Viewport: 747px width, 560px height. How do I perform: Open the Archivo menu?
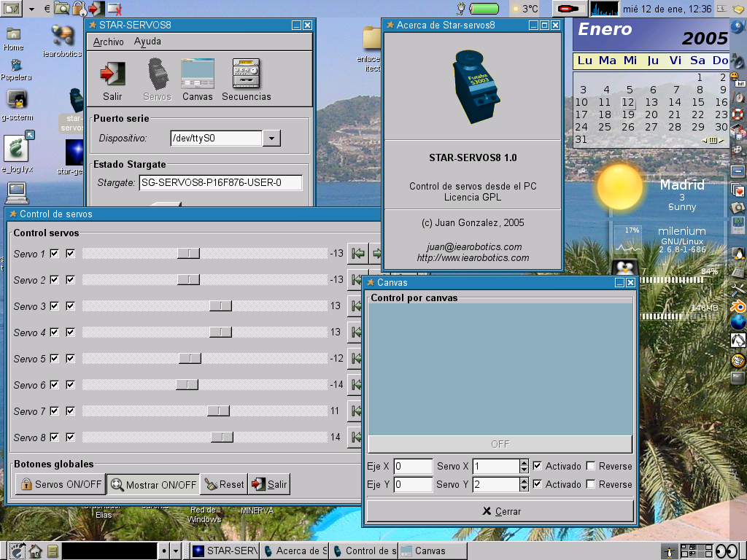pos(108,42)
